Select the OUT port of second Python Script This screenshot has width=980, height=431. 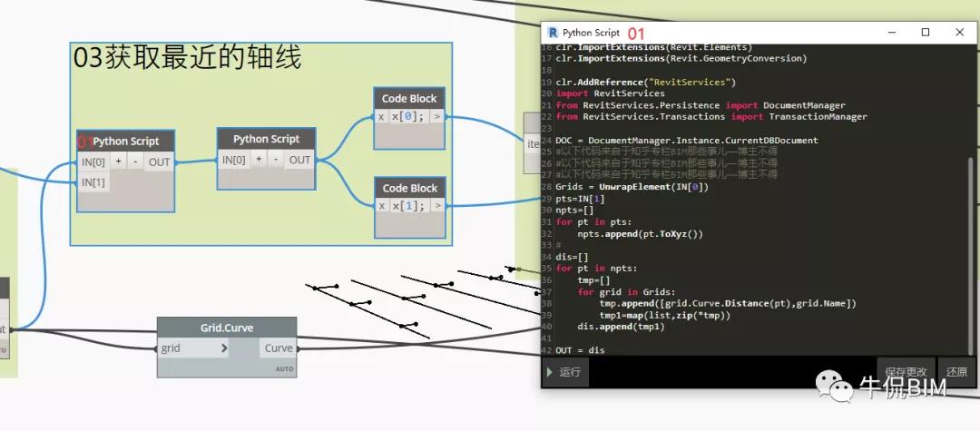(299, 160)
